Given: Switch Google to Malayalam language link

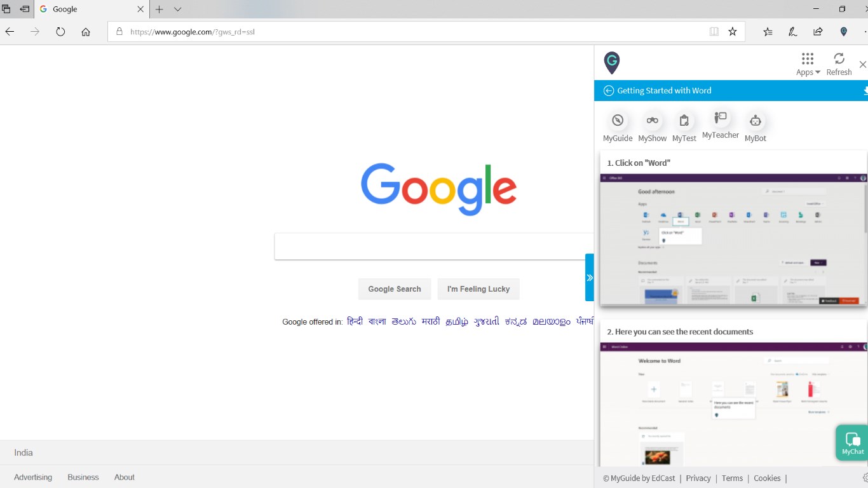Looking at the screenshot, I should (552, 322).
